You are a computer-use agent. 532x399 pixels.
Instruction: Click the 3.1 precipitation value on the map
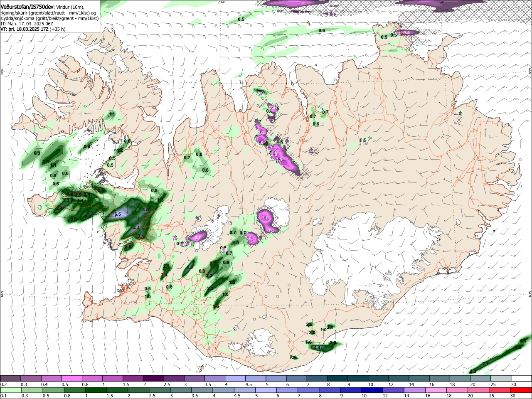click(141, 236)
